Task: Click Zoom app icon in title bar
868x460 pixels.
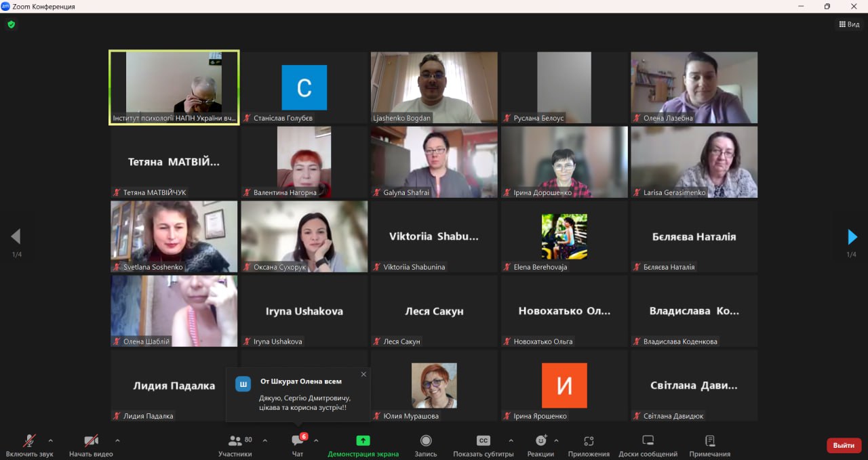Action: click(5, 6)
